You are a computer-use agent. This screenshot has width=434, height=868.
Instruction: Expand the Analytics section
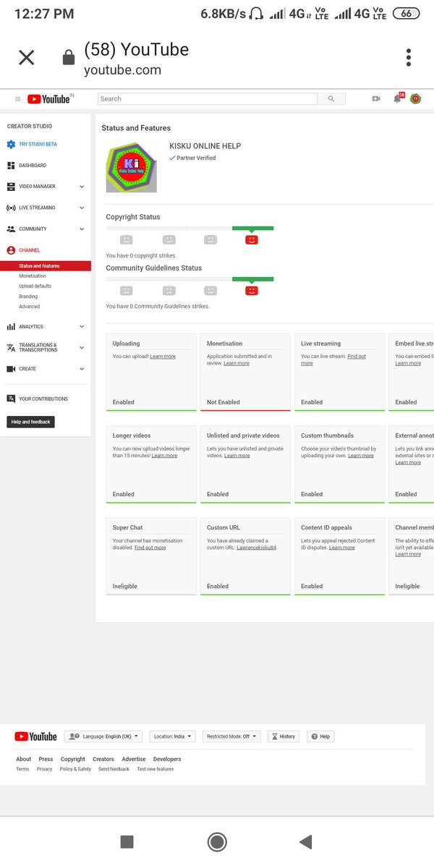pyautogui.click(x=46, y=327)
